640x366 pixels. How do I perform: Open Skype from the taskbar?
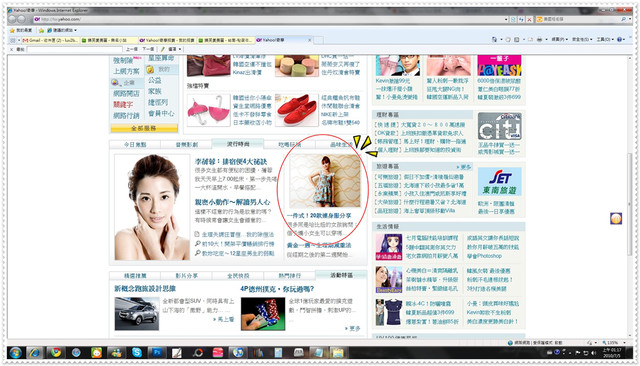[x=137, y=353]
